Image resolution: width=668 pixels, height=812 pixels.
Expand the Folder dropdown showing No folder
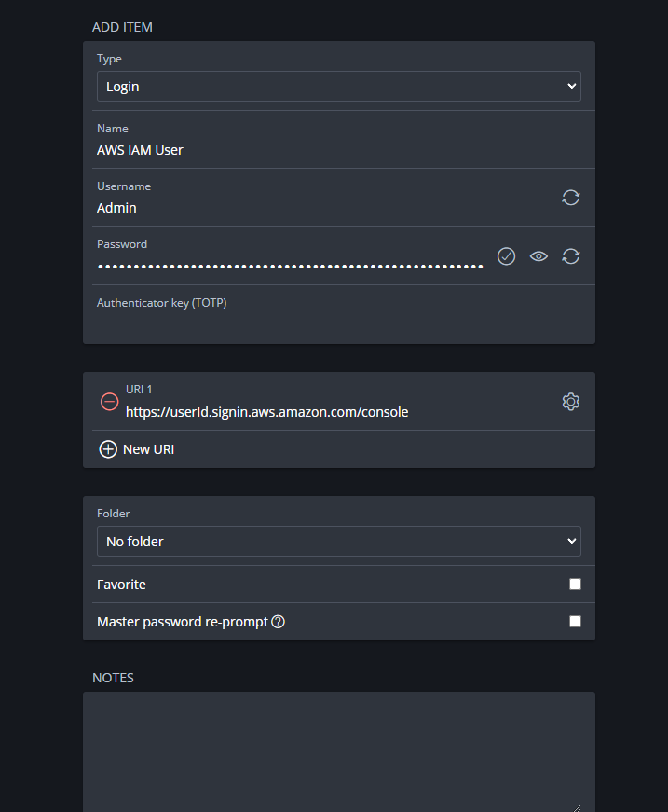pyautogui.click(x=338, y=542)
